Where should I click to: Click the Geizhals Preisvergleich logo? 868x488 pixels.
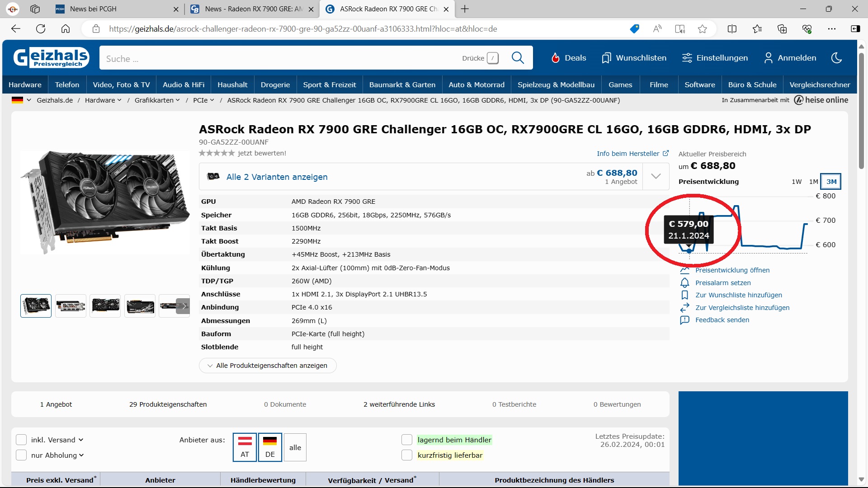[x=51, y=58]
